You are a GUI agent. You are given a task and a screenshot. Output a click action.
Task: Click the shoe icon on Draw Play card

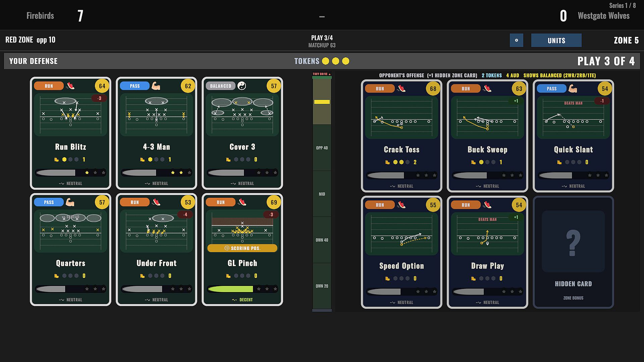(487, 205)
